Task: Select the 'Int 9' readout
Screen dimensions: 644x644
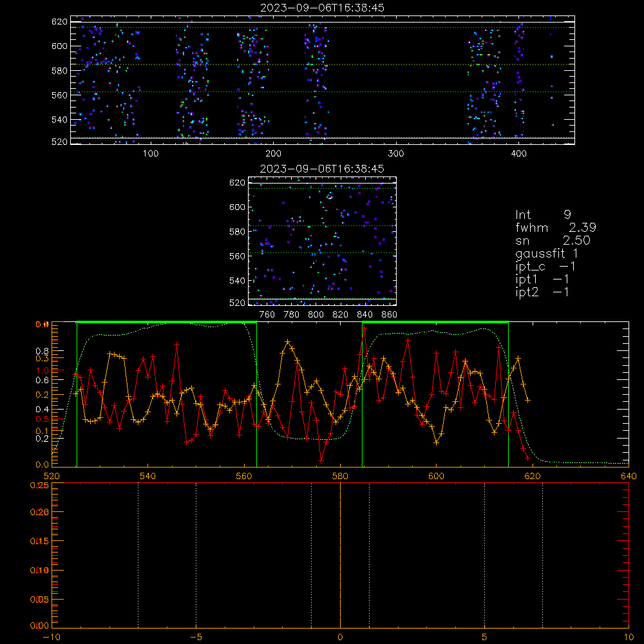Action: (x=543, y=215)
